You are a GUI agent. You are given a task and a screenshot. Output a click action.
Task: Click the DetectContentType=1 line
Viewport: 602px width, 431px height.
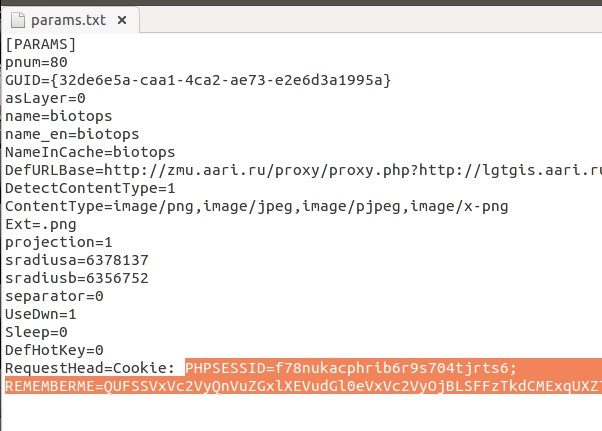tap(90, 188)
